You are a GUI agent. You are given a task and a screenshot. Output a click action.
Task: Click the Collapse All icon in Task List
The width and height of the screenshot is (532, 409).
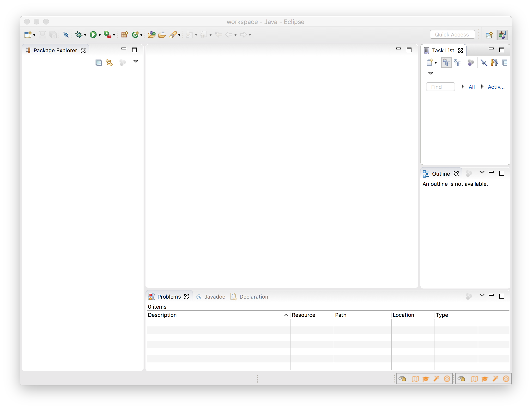tap(505, 63)
